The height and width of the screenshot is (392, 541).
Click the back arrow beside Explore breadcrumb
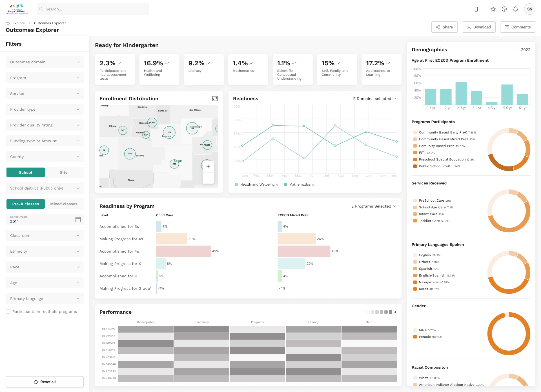tap(8, 23)
